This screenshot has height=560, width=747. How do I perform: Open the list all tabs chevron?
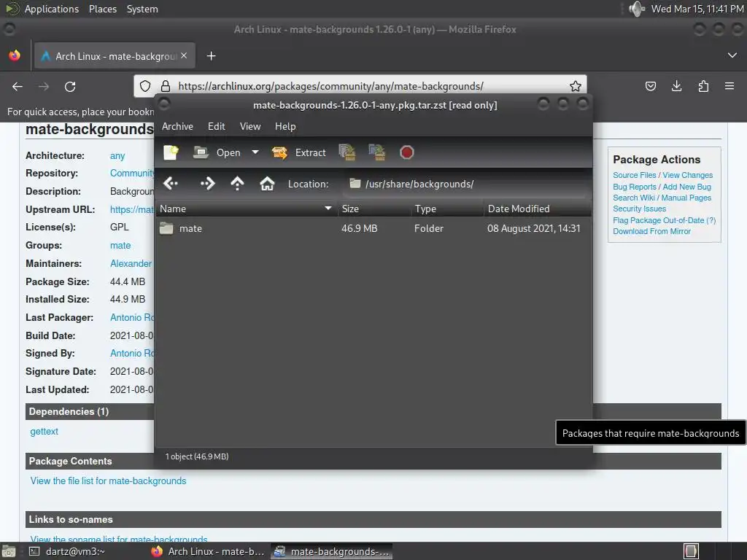(x=732, y=55)
